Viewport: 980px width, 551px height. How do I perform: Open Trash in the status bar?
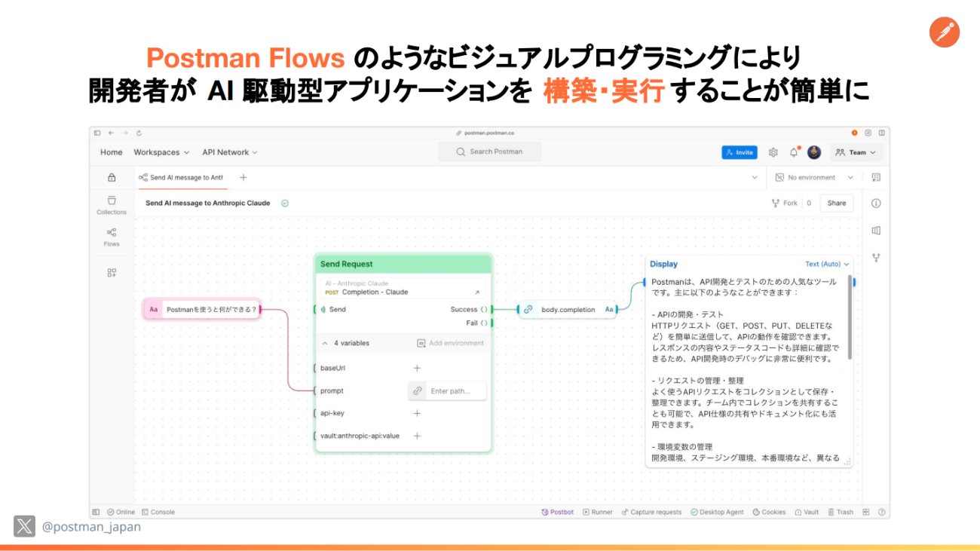[841, 512]
